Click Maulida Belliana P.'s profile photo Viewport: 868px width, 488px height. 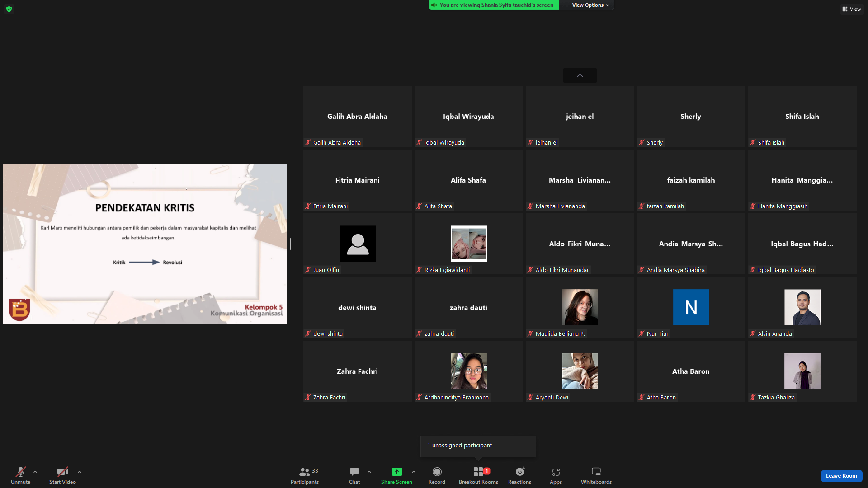580,307
